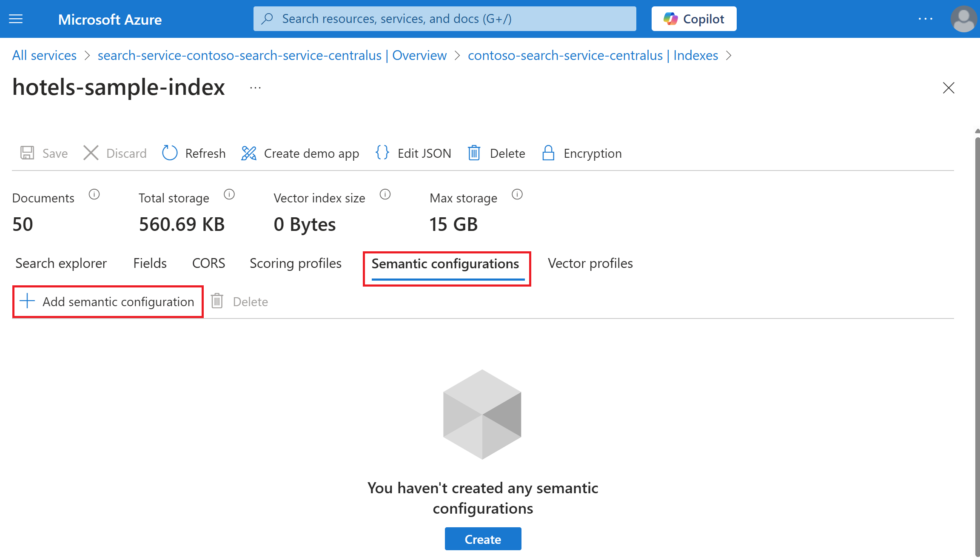Image resolution: width=980 pixels, height=560 pixels.
Task: Click the Vector index size info icon
Action: (385, 195)
